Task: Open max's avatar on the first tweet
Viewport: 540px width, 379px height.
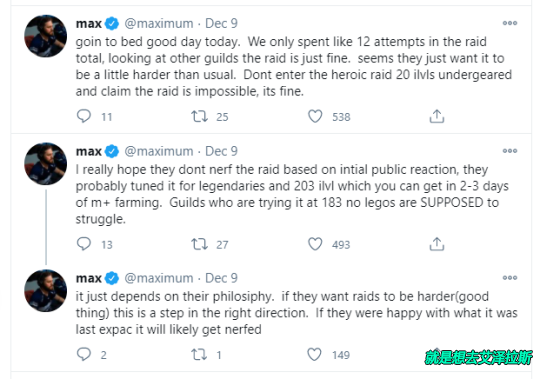Action: point(45,36)
